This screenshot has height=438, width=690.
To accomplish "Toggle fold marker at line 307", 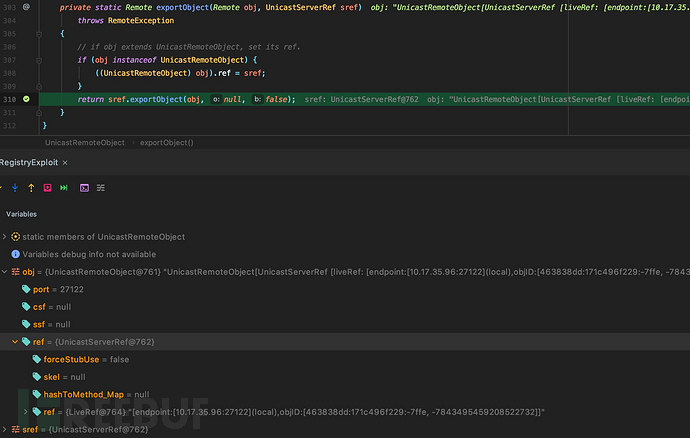I will click(41, 59).
